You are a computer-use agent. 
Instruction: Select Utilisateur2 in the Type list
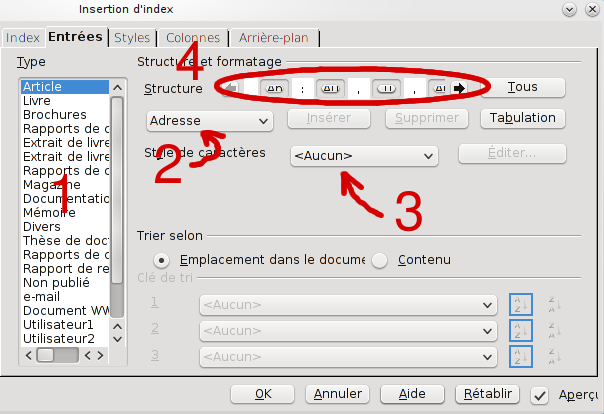coord(65,339)
